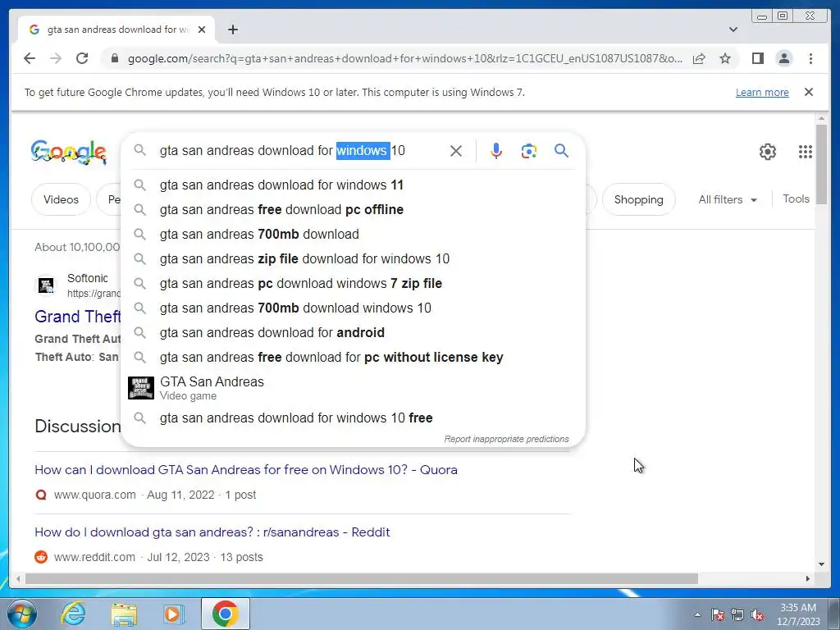Open the Google apps grid

pos(806,152)
